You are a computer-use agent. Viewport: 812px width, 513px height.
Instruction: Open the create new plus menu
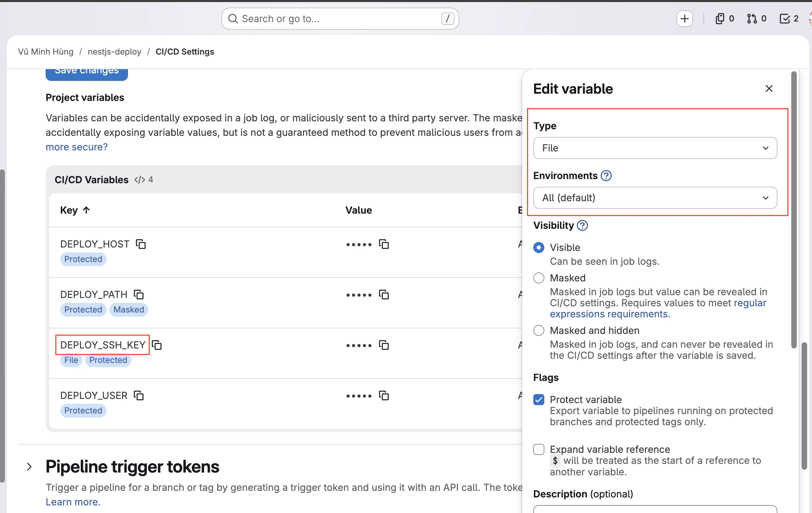tap(685, 19)
